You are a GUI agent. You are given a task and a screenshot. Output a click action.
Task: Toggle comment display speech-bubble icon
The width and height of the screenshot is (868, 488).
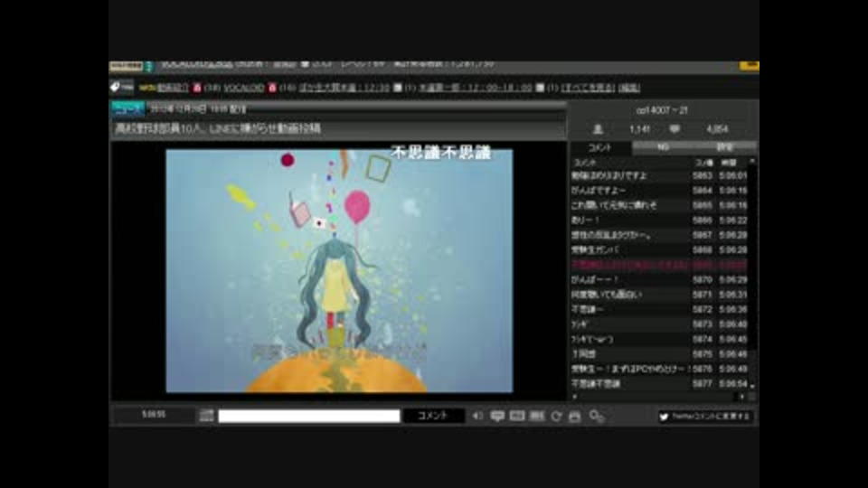click(x=497, y=416)
